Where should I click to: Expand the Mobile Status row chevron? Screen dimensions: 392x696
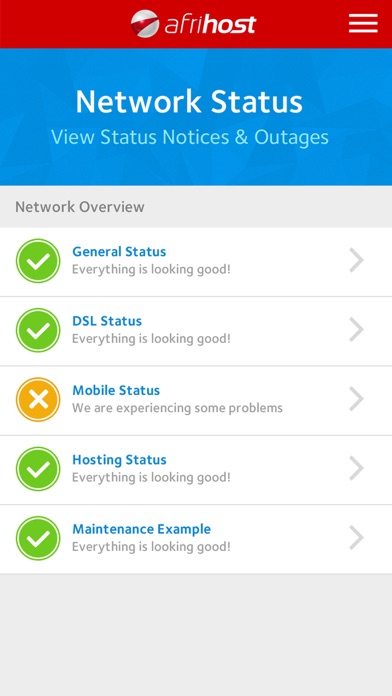coord(356,399)
